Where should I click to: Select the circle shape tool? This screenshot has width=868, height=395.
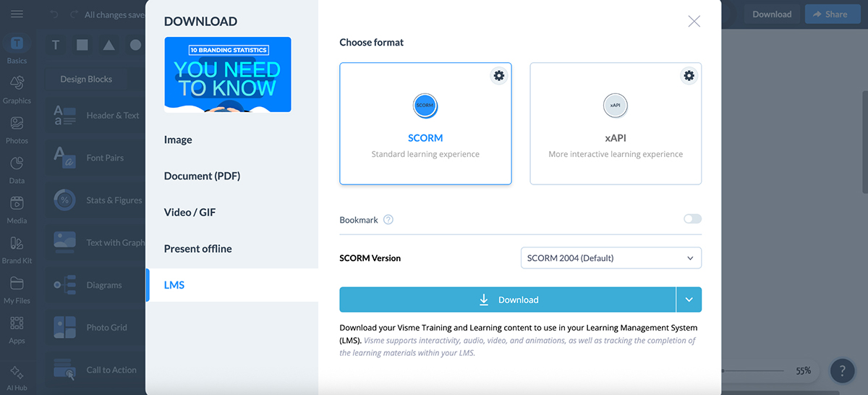coord(135,45)
